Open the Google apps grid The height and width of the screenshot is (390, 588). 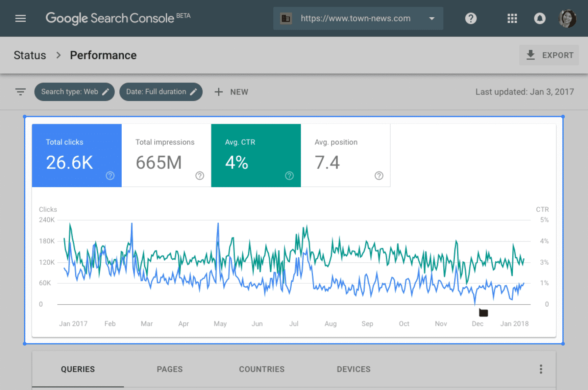[512, 18]
